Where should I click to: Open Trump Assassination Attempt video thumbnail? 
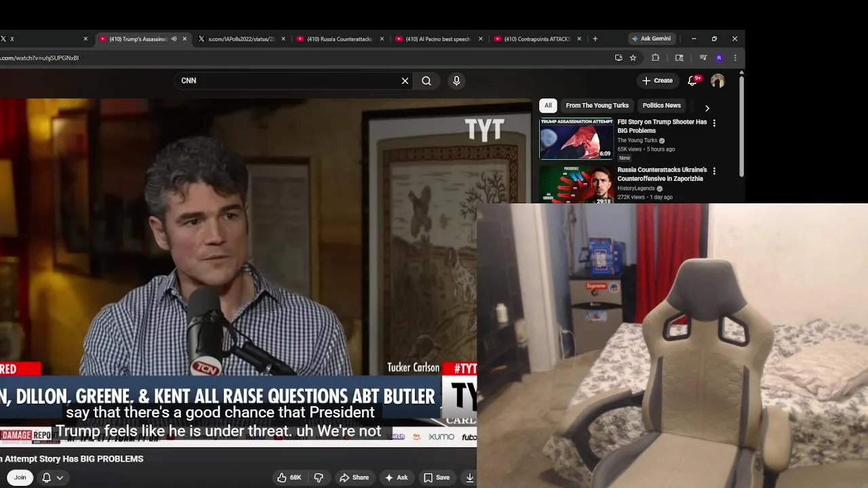click(576, 138)
